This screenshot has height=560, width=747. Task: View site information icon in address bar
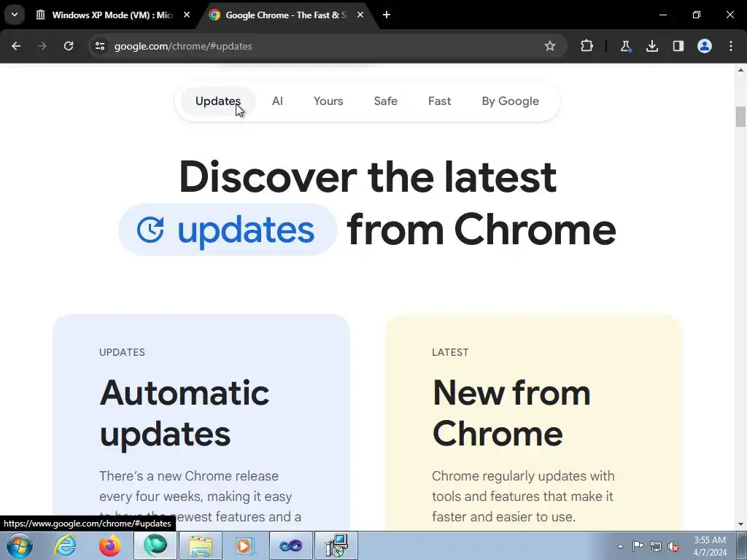click(x=100, y=46)
